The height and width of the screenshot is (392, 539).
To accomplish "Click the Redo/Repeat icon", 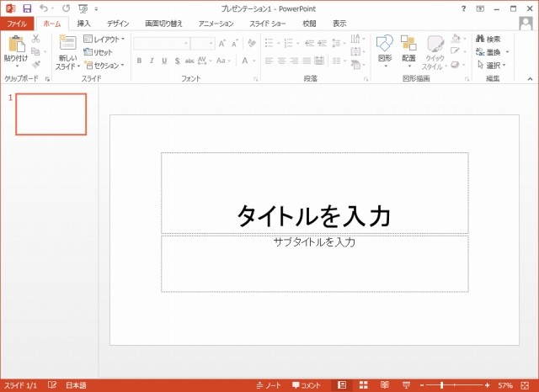I will [66, 8].
